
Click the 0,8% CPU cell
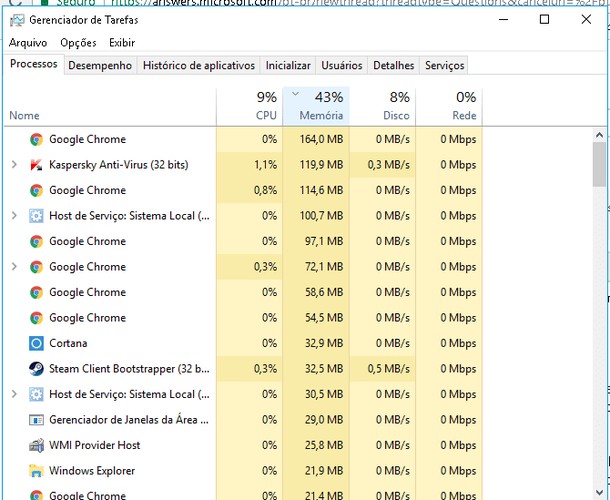click(x=250, y=190)
